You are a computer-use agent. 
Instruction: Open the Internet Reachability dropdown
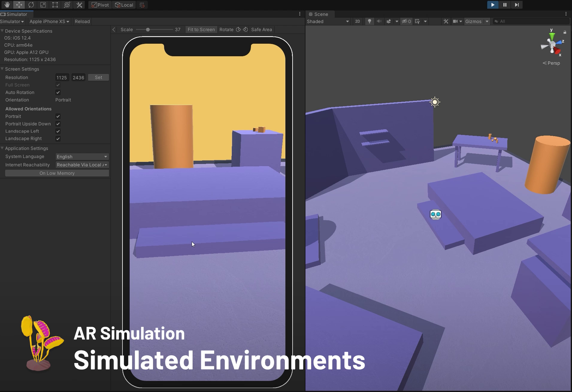[82, 165]
